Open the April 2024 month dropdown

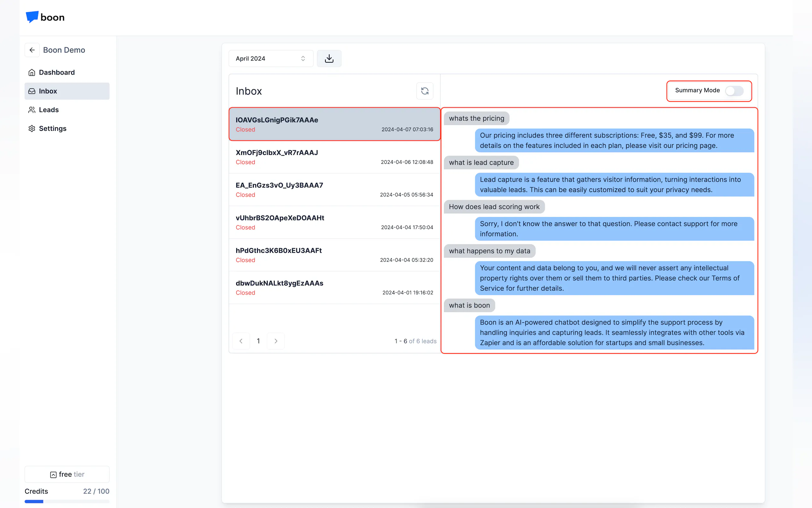270,59
